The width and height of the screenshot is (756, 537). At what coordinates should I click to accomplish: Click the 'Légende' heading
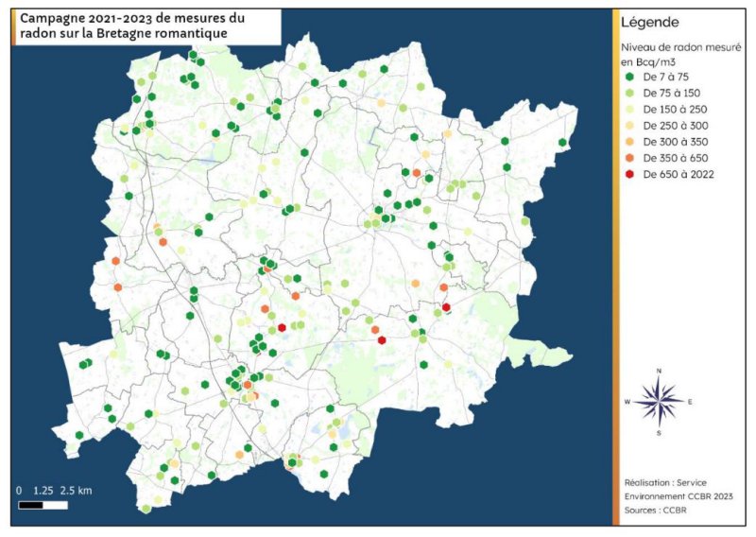(649, 23)
